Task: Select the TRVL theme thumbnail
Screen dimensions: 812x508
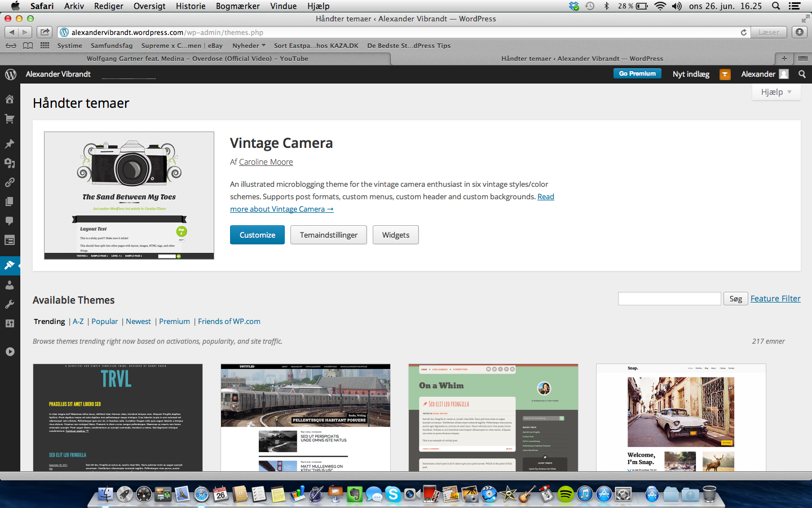Action: click(x=118, y=418)
